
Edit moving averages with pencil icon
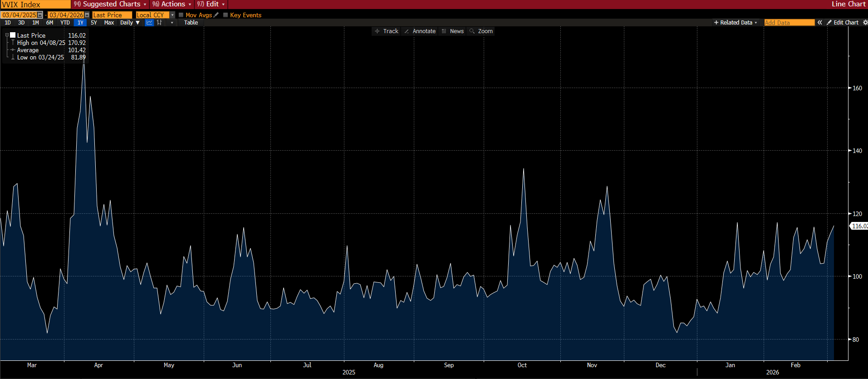216,15
